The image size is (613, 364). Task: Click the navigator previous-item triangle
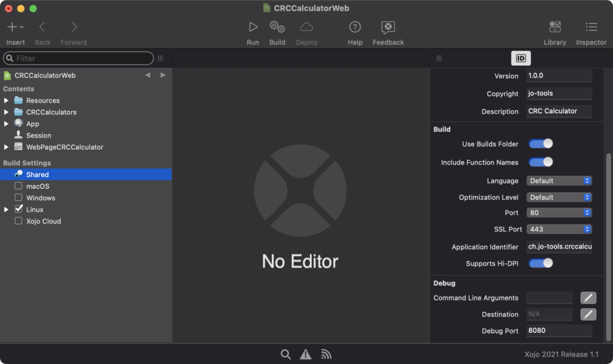point(148,75)
